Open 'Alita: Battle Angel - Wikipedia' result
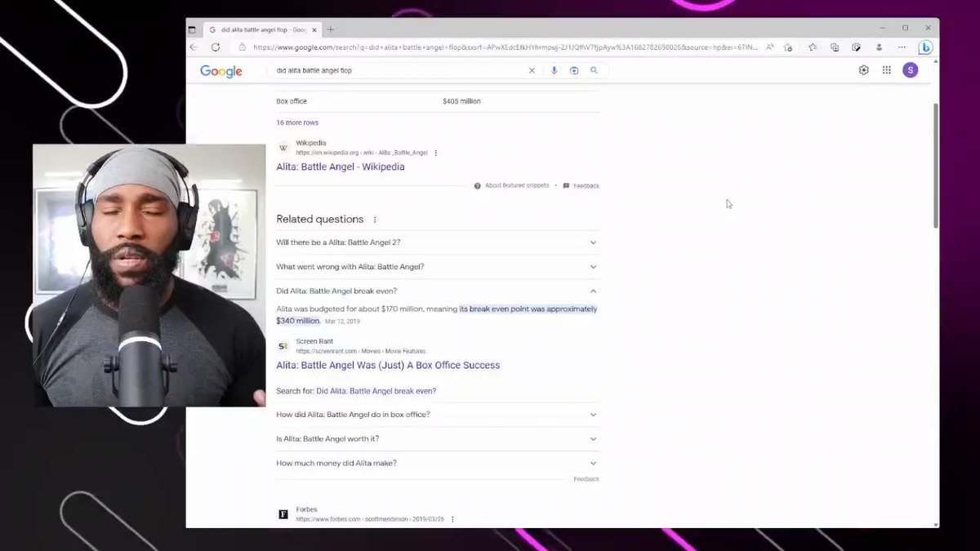The image size is (980, 551). point(341,167)
